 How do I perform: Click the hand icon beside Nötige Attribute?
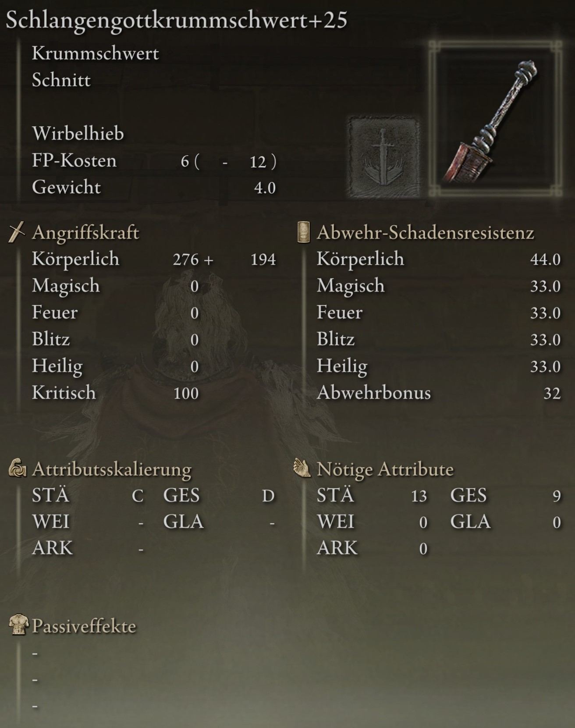point(302,468)
